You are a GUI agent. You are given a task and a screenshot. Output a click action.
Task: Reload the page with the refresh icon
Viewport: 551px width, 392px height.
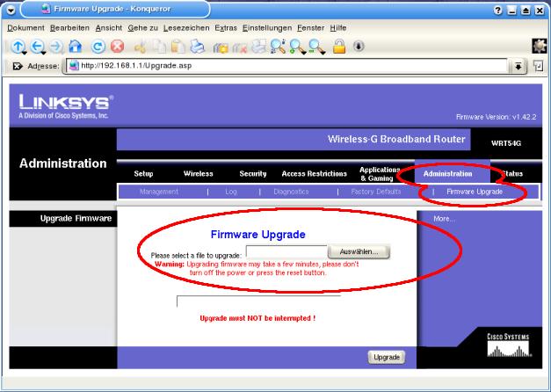pyautogui.click(x=98, y=47)
